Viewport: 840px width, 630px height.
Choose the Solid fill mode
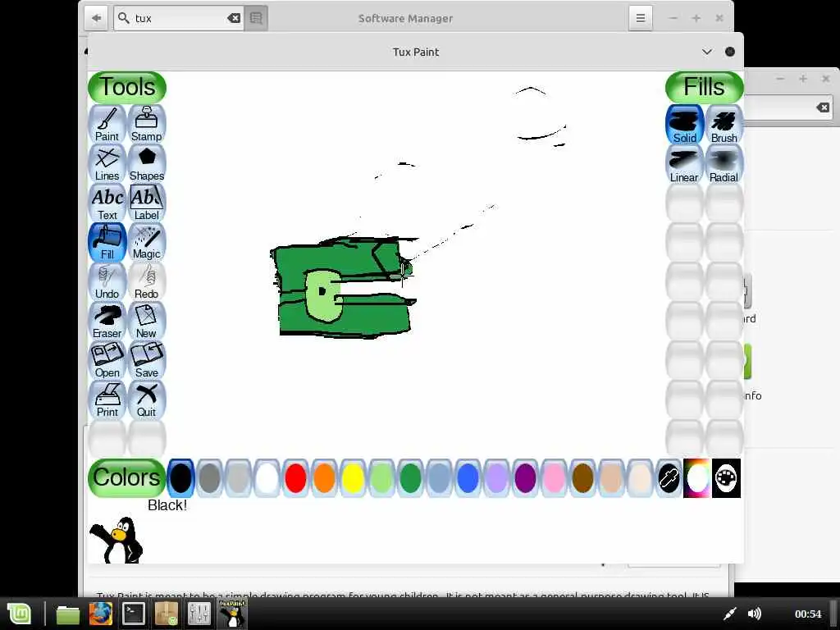coord(685,125)
